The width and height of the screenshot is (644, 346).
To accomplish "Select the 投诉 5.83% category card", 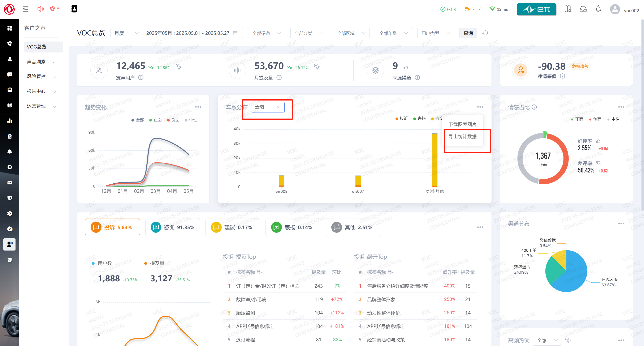I will pos(112,227).
